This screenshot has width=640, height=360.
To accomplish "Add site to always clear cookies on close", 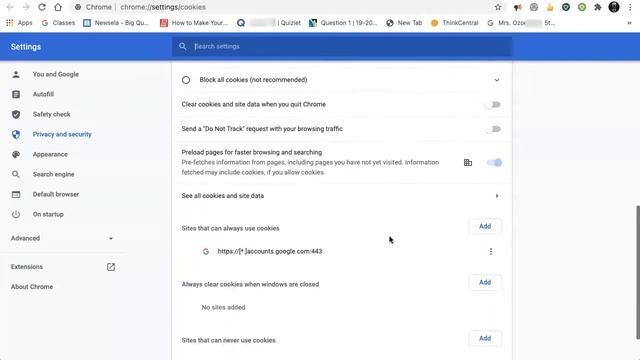I will coord(485,282).
